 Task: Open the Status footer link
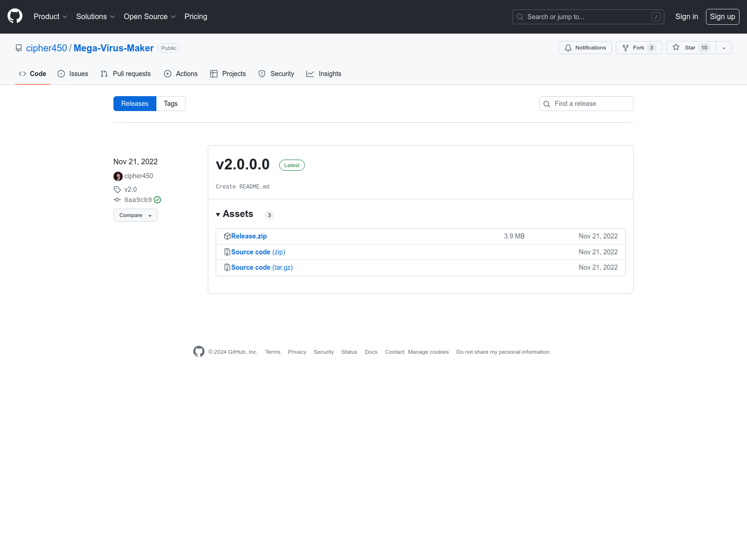[349, 352]
